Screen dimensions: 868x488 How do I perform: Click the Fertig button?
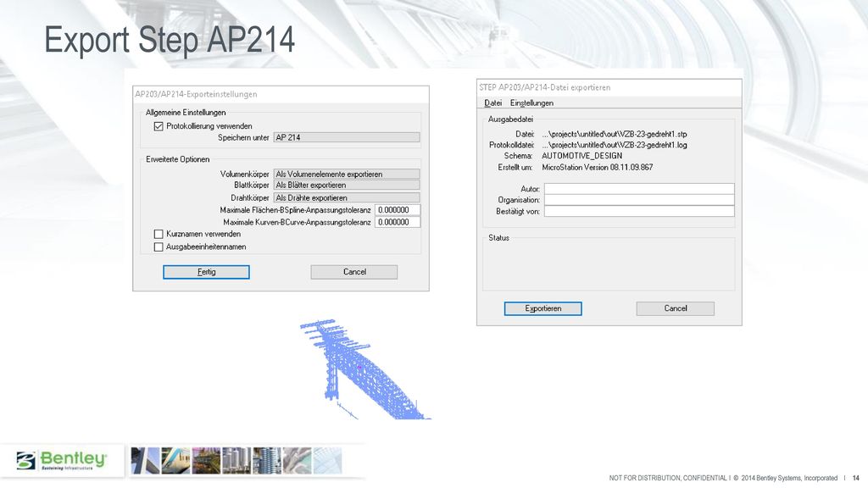coord(206,272)
